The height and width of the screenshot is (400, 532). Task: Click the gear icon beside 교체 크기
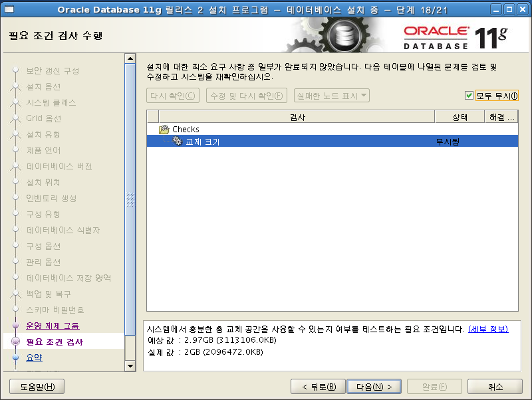(177, 141)
